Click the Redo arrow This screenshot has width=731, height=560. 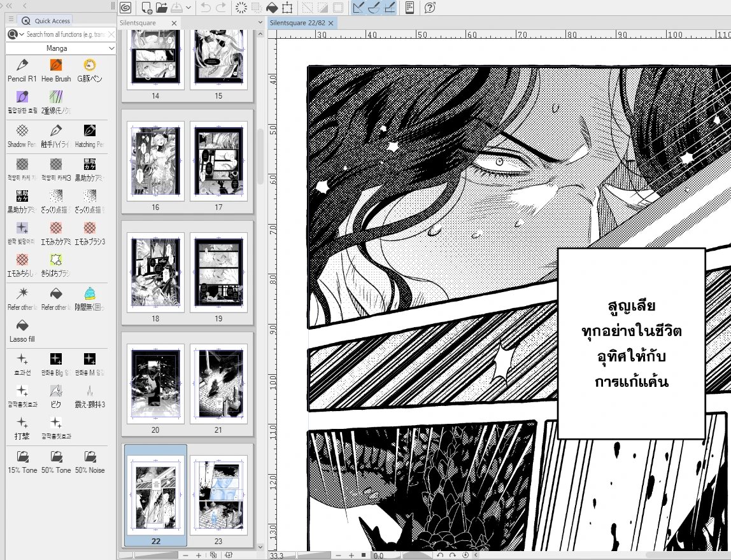pos(220,8)
